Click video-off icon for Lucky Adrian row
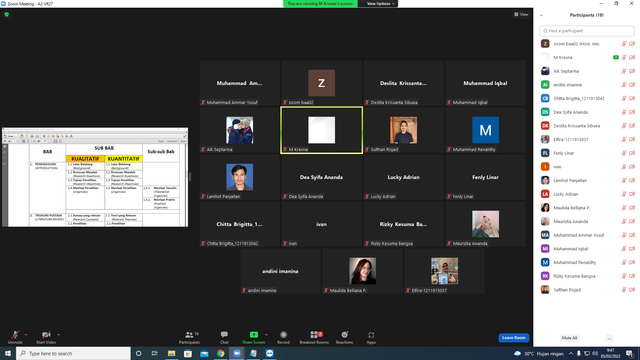The width and height of the screenshot is (640, 360). (632, 194)
